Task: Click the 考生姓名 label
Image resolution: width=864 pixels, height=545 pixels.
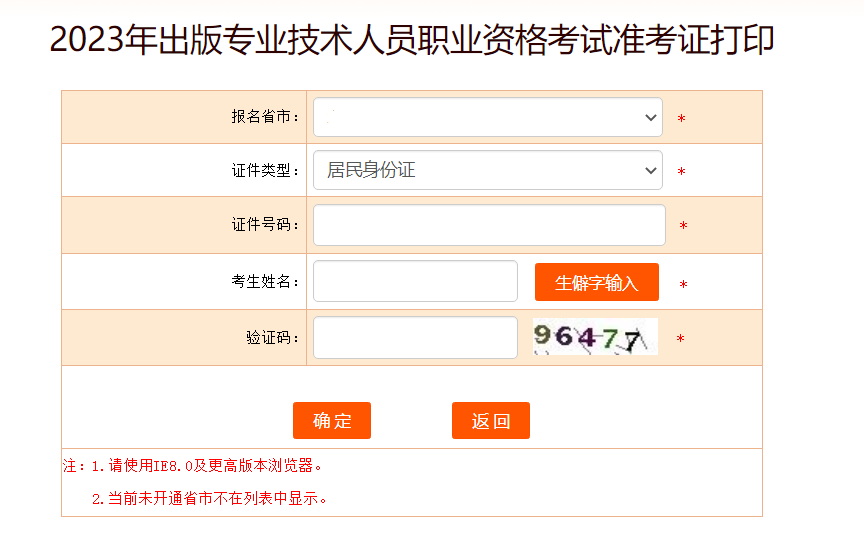Action: (265, 282)
